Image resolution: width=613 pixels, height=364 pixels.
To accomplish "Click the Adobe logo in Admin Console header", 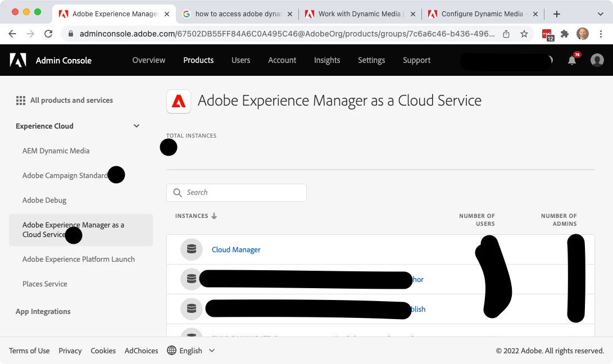I will (x=18, y=60).
